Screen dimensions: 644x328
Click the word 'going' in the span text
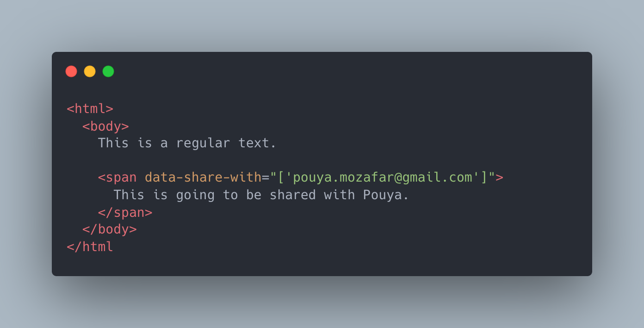point(195,195)
